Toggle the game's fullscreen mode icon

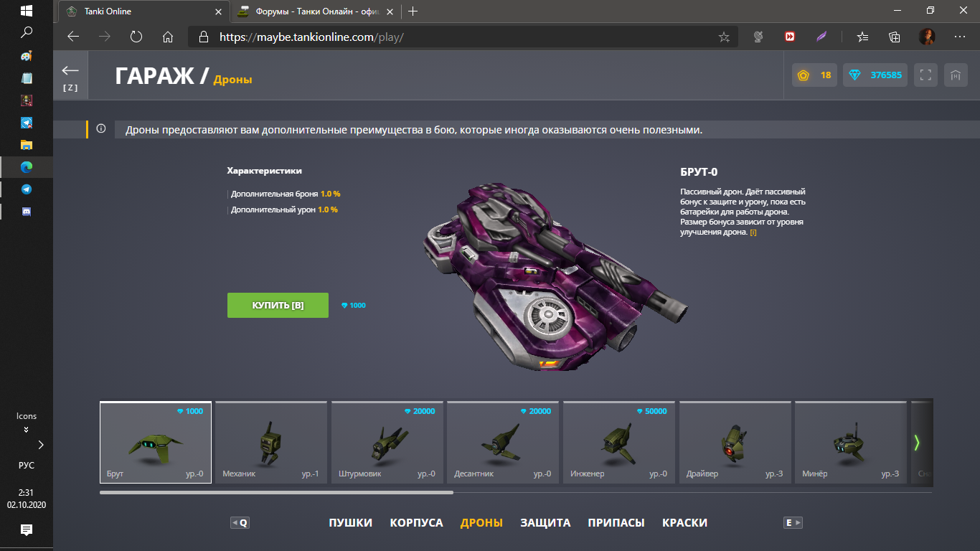[925, 75]
